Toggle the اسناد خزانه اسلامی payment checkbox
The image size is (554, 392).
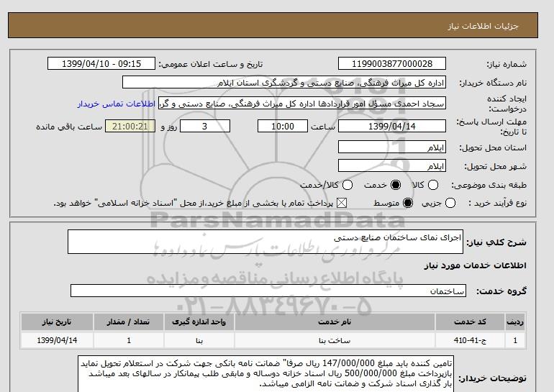[341, 203]
